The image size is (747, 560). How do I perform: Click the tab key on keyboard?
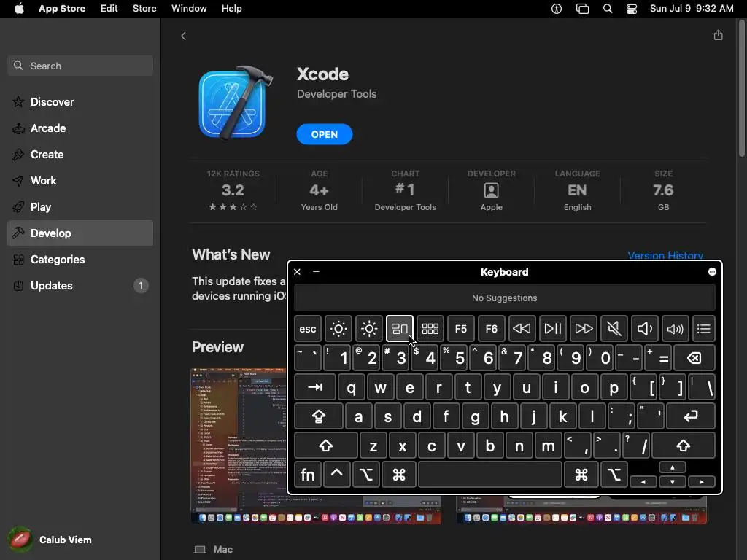(x=315, y=387)
